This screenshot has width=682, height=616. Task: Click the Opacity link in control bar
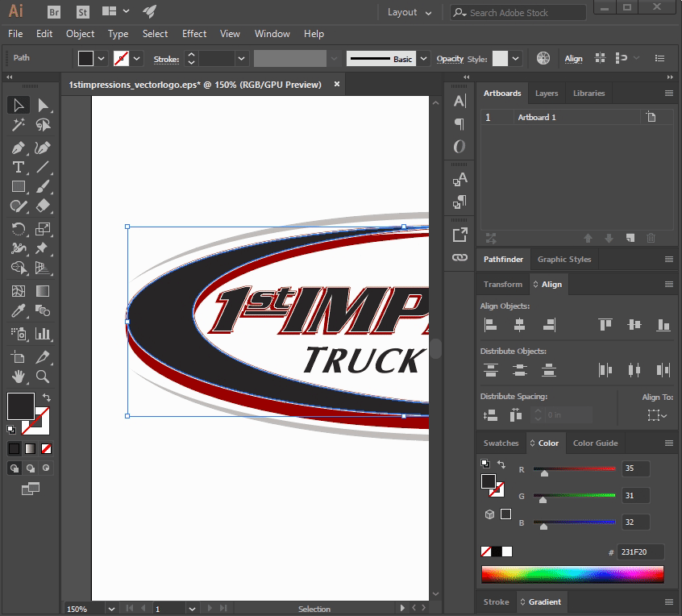pyautogui.click(x=450, y=59)
